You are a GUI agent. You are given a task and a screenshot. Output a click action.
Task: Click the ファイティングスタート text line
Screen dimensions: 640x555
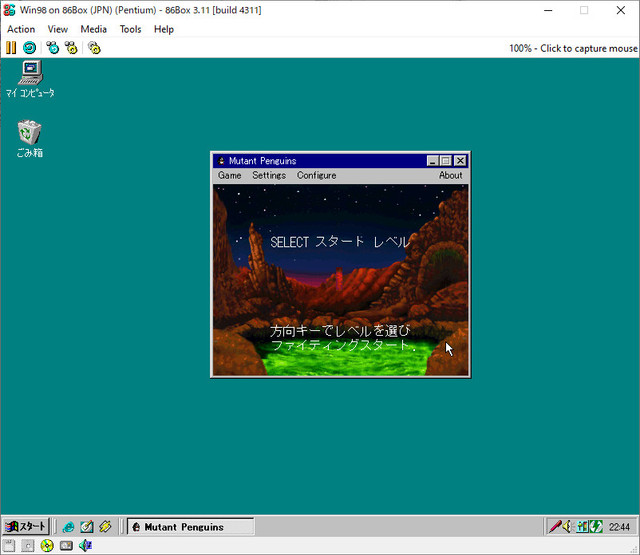point(343,345)
